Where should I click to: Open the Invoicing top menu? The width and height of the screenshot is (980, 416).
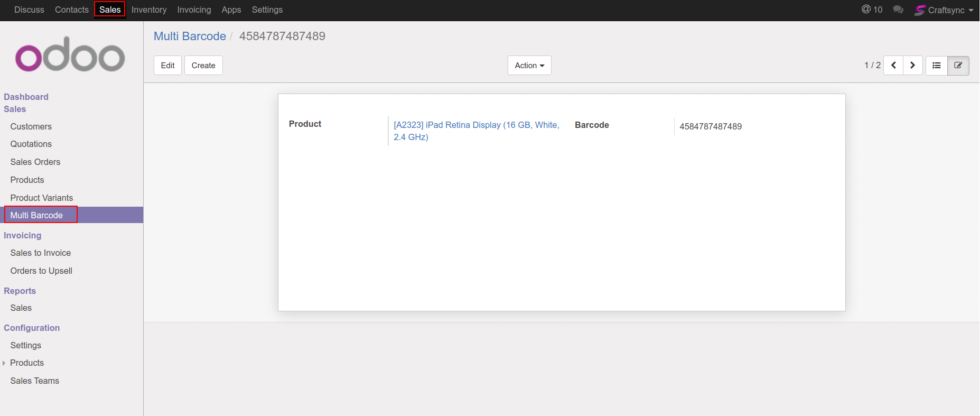[x=194, y=10]
